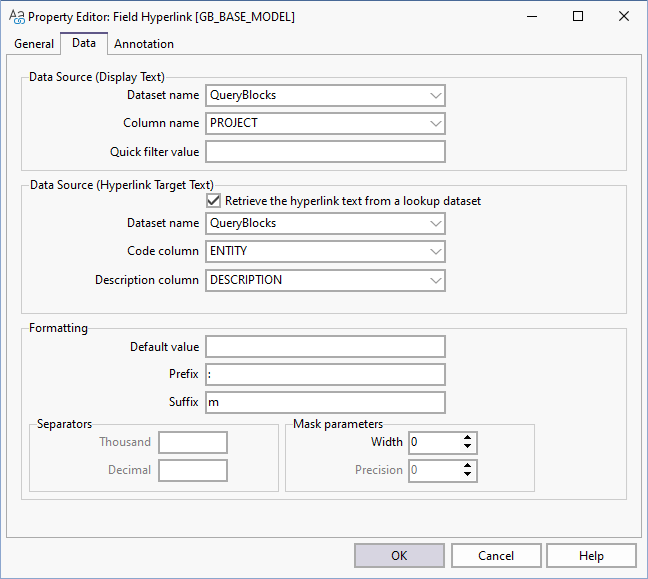
Task: Maximize the Property Editor window
Action: (578, 17)
